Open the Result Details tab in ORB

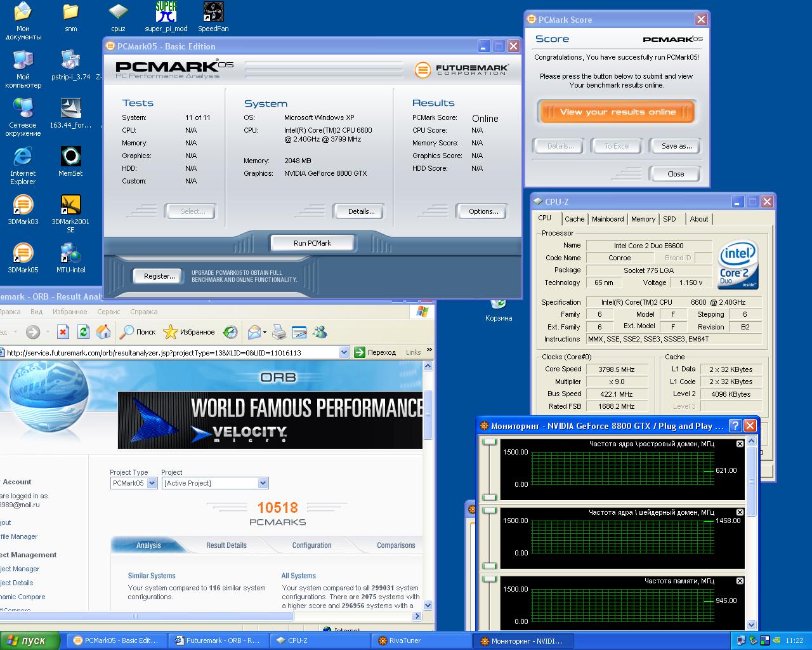226,545
